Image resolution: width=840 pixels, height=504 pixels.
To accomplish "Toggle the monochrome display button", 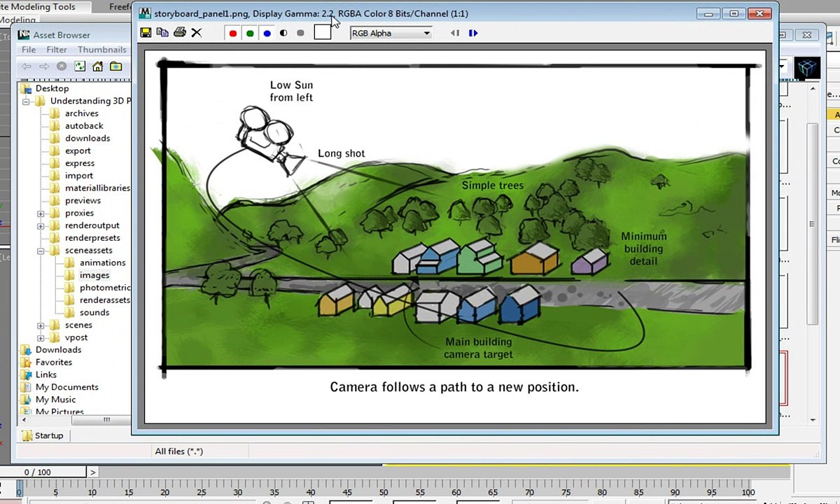I will click(300, 33).
